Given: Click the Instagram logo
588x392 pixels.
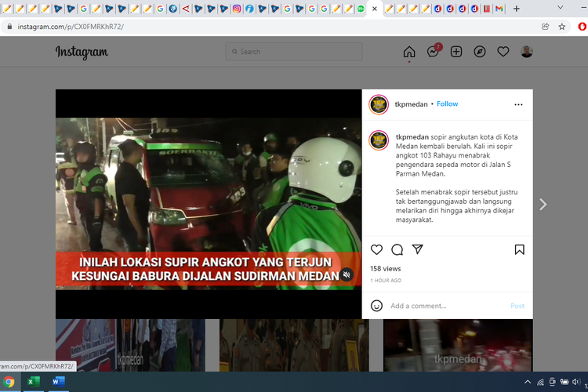Looking at the screenshot, I should pos(82,53).
